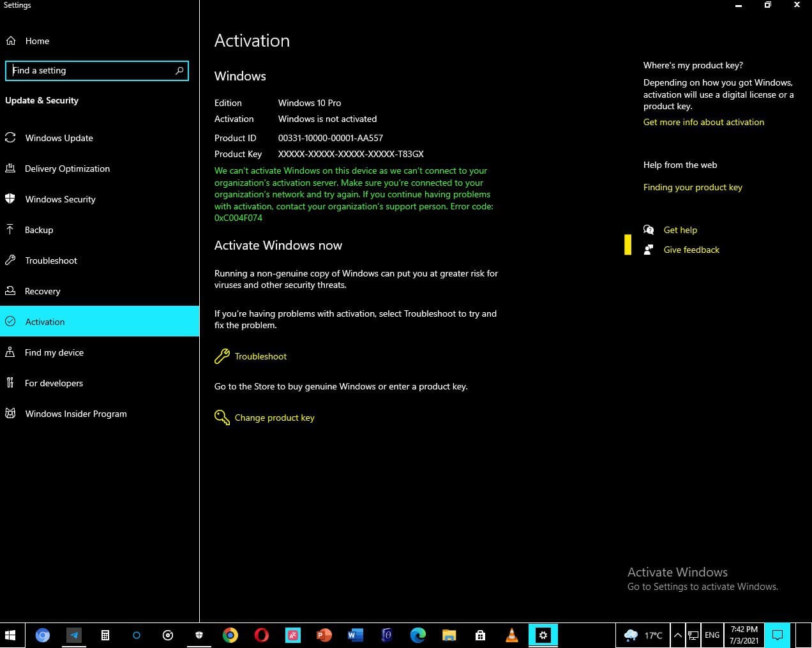812x648 pixels.
Task: Click the Settings gear taskbar icon
Action: [x=543, y=635]
